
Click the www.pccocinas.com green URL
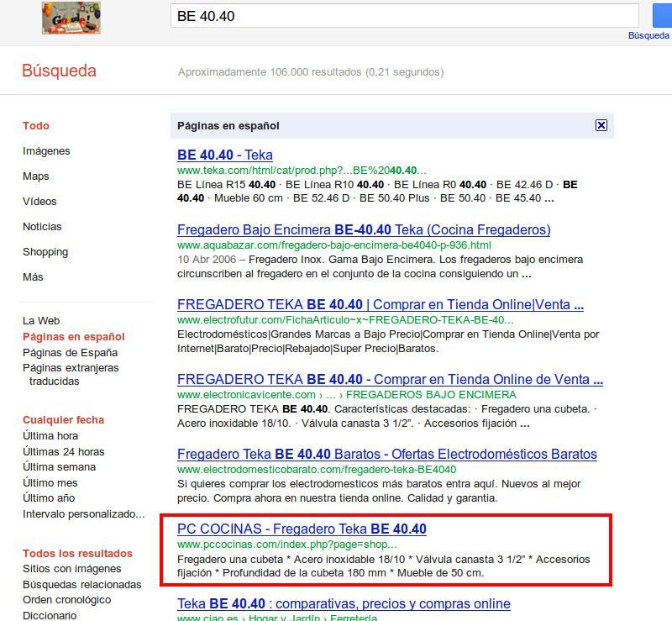click(x=287, y=545)
